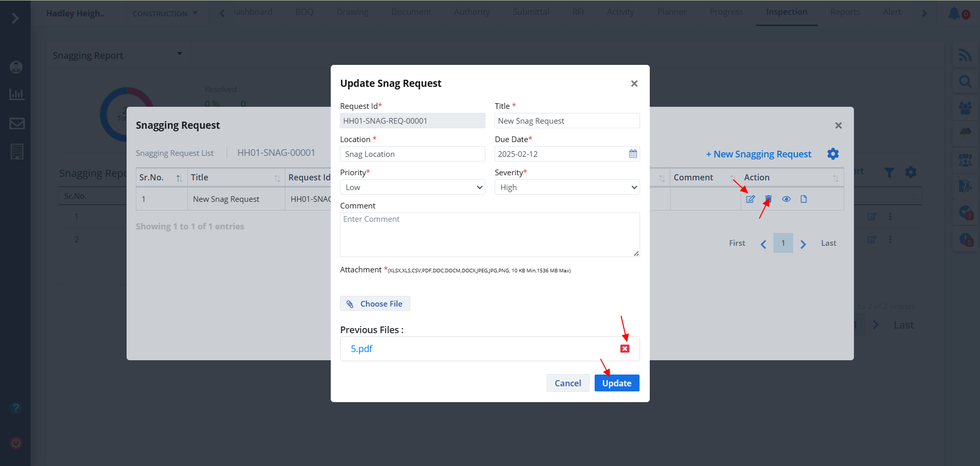Open the notifications bell

pos(953,13)
